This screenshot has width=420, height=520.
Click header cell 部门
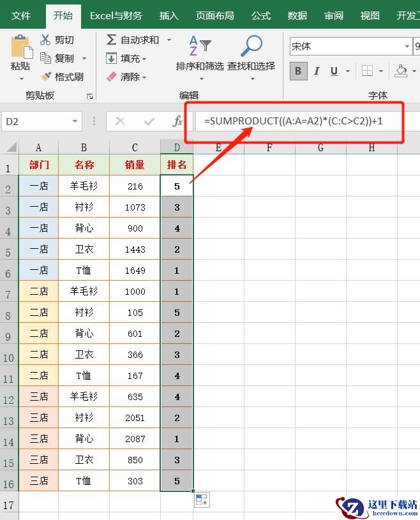pyautogui.click(x=39, y=165)
